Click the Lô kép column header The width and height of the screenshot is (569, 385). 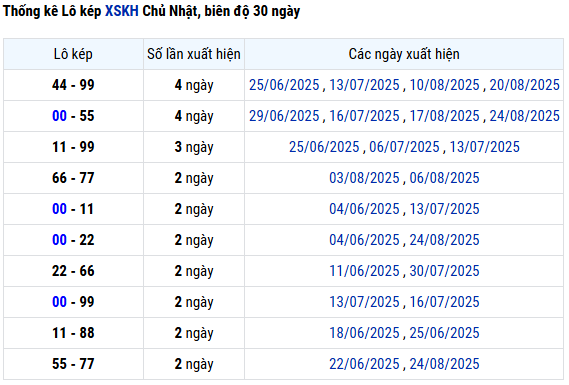click(73, 54)
